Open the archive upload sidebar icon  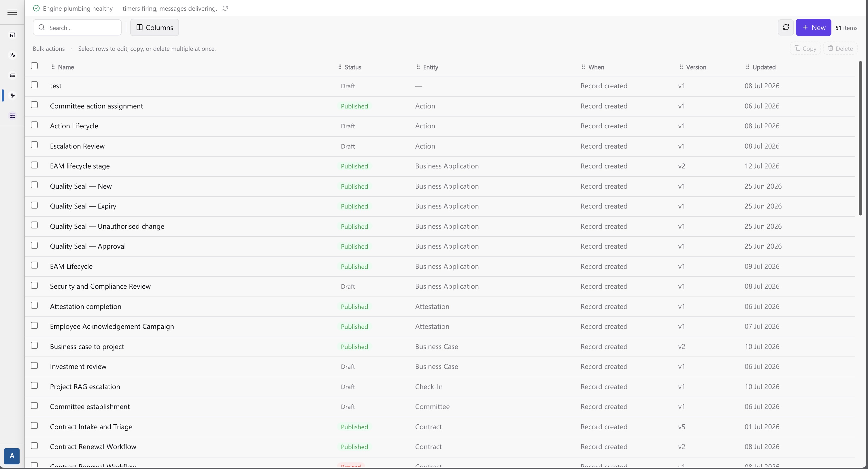[12, 35]
